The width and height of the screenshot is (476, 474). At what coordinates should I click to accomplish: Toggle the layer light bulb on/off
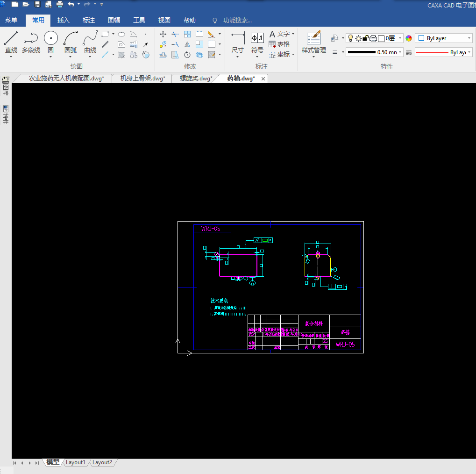point(351,38)
